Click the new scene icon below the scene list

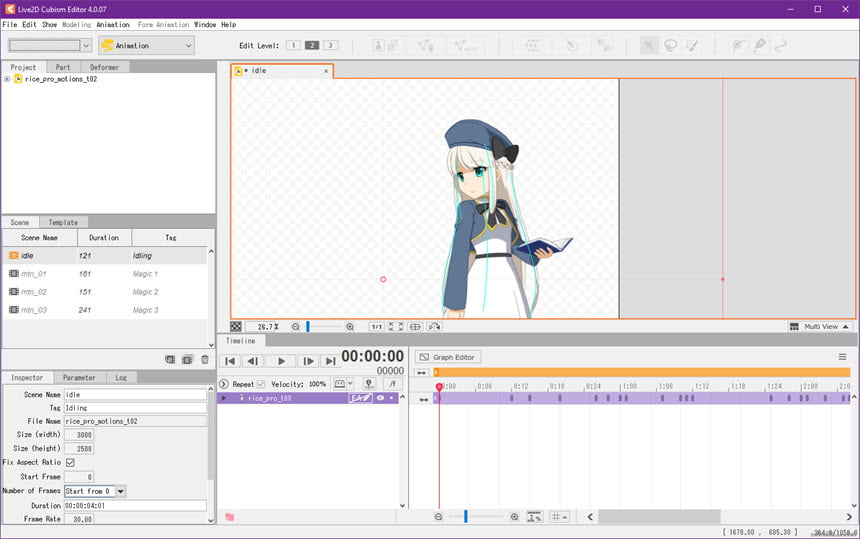pyautogui.click(x=170, y=360)
